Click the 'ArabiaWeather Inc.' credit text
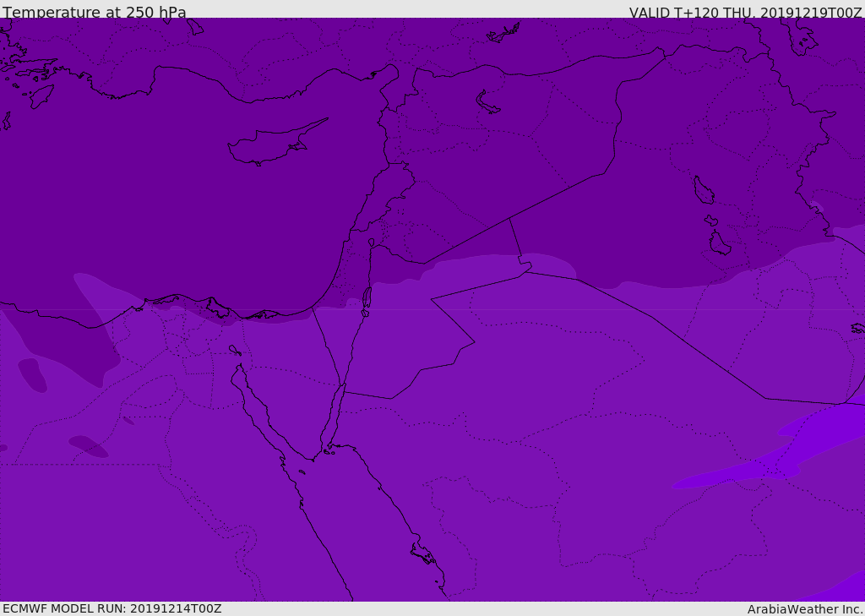Viewport: 865px width, 616px height. tap(805, 609)
